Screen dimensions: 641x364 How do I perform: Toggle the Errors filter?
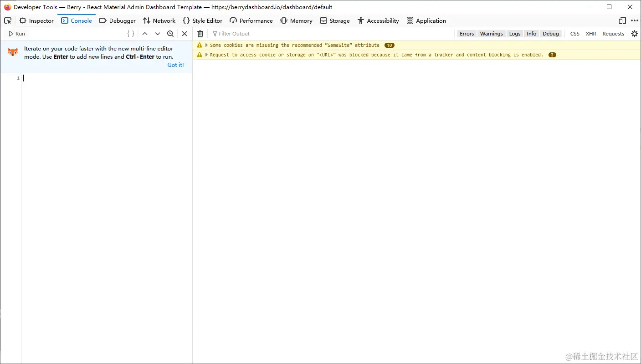tap(467, 34)
